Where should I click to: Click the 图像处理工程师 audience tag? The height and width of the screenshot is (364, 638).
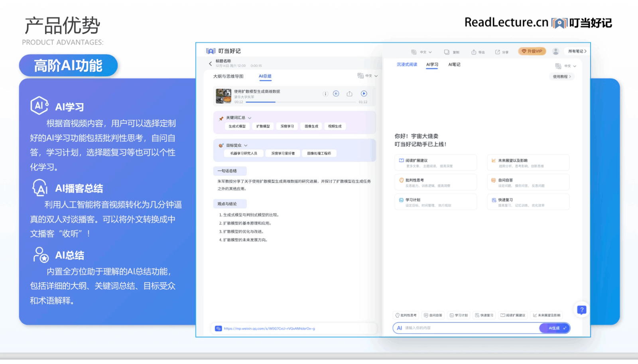[x=319, y=153]
